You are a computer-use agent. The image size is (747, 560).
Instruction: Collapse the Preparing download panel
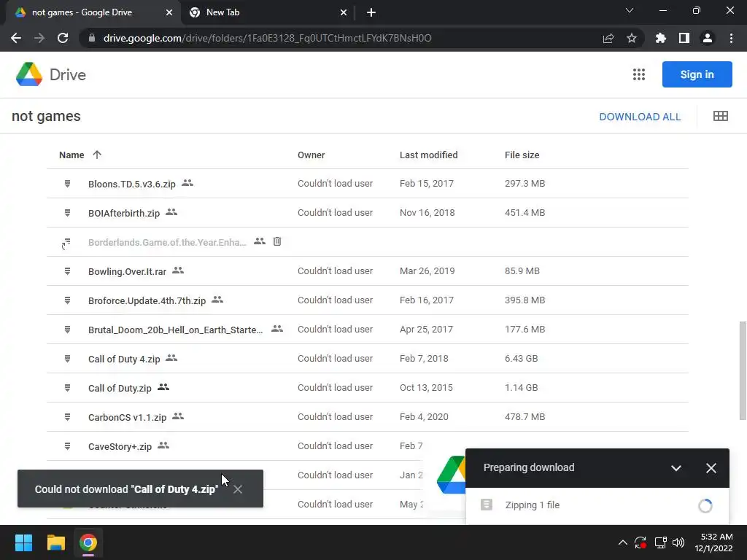(676, 468)
